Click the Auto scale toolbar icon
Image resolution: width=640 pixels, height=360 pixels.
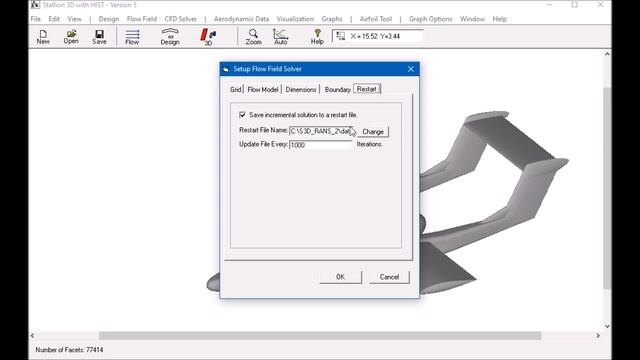point(280,37)
